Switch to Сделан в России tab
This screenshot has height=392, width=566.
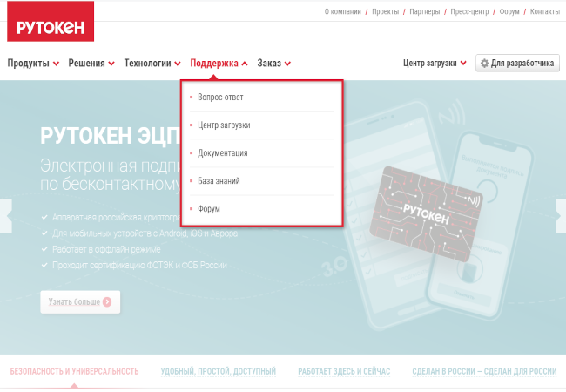pos(484,371)
